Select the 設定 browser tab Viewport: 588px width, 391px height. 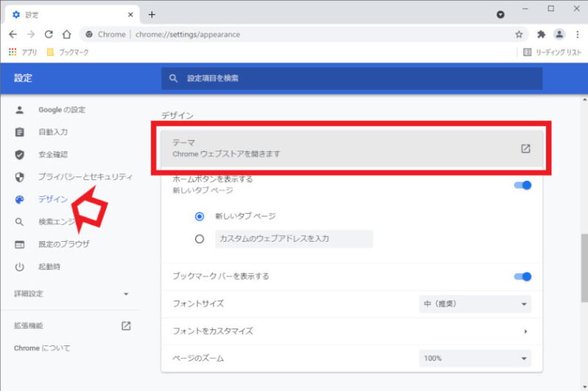pyautogui.click(x=72, y=15)
